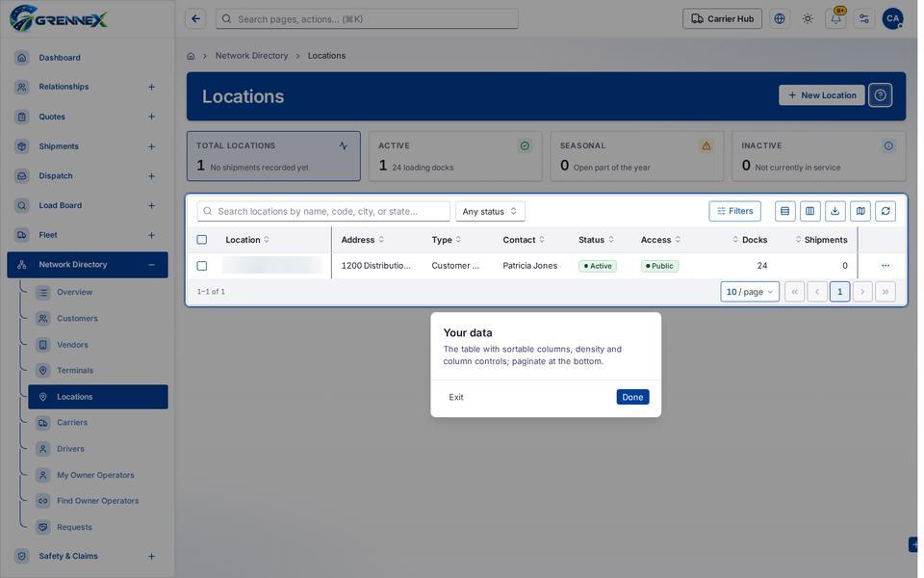The width and height of the screenshot is (924, 578).
Task: Open row actions ellipsis for Patricia Jones
Action: 885,266
